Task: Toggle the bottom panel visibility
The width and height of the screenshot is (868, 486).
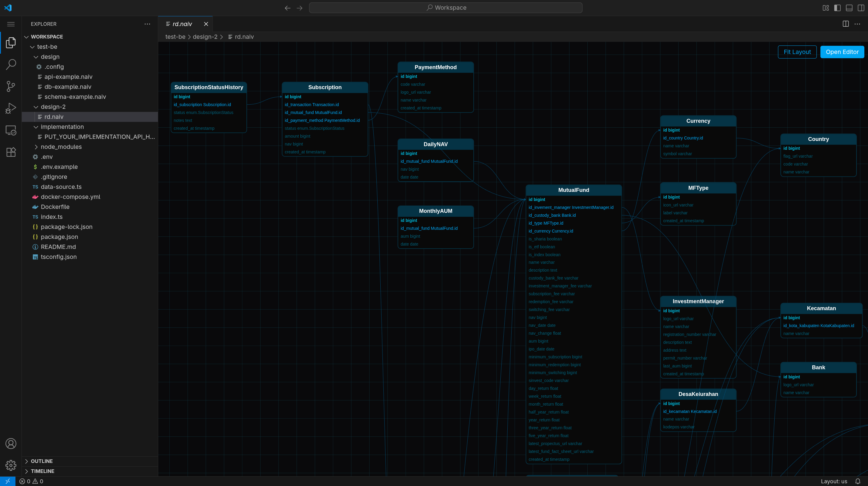Action: 849,8
